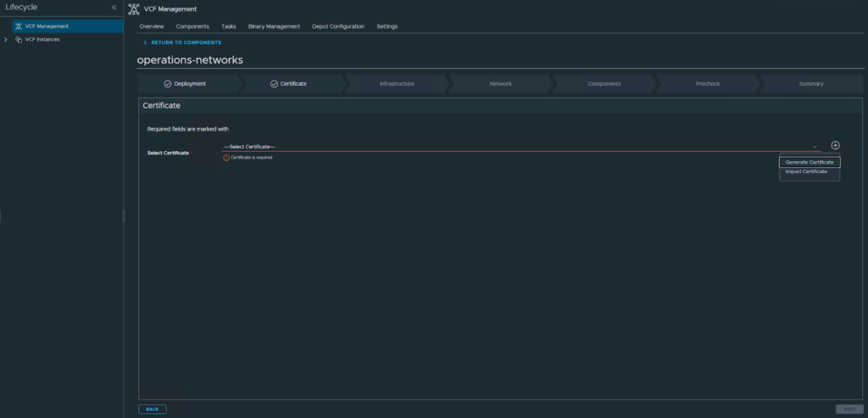The image size is (868, 418).
Task: Select VCF Instances in sidebar
Action: (42, 39)
